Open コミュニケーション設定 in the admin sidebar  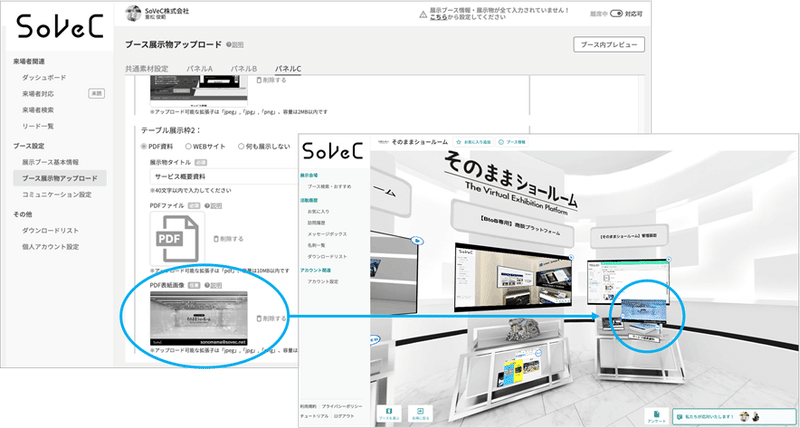[57, 194]
